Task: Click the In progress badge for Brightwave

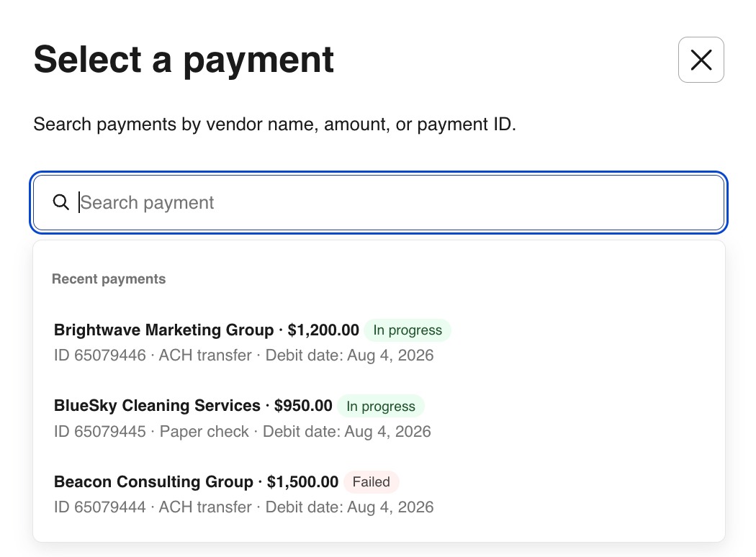Action: 408,330
